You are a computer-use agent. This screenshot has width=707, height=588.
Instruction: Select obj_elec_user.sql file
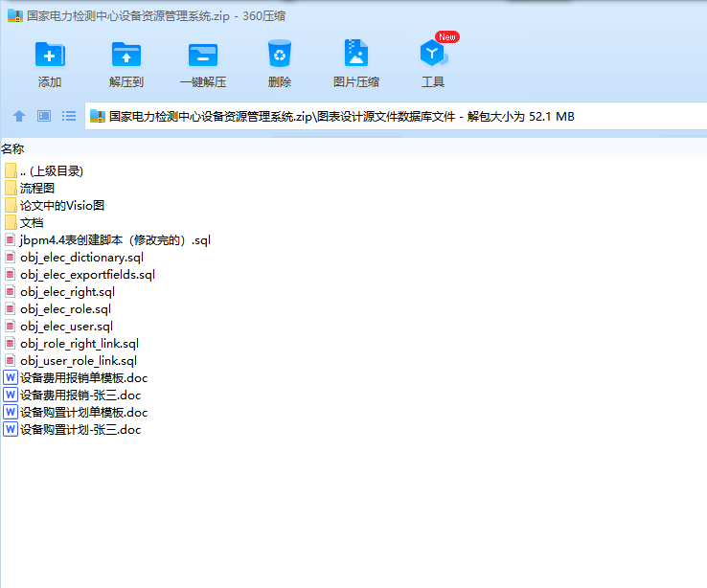[x=58, y=327]
